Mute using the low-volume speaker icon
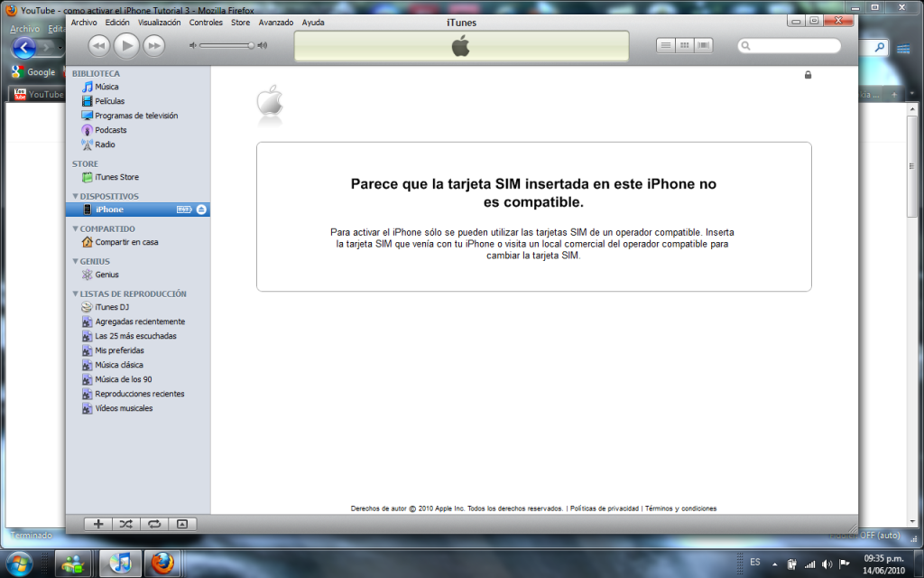Image resolution: width=924 pixels, height=578 pixels. pyautogui.click(x=192, y=45)
